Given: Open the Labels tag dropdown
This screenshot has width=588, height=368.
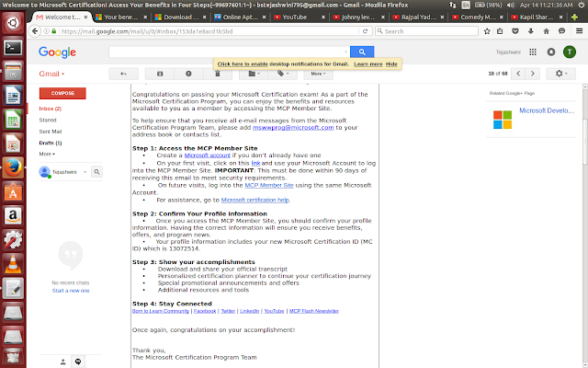Looking at the screenshot, I should (283, 74).
